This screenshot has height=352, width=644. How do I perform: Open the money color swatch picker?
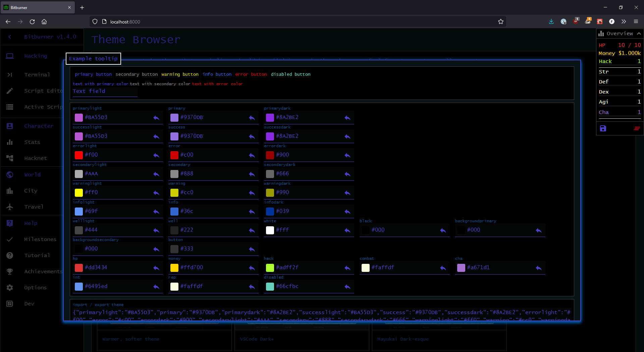coord(174,268)
